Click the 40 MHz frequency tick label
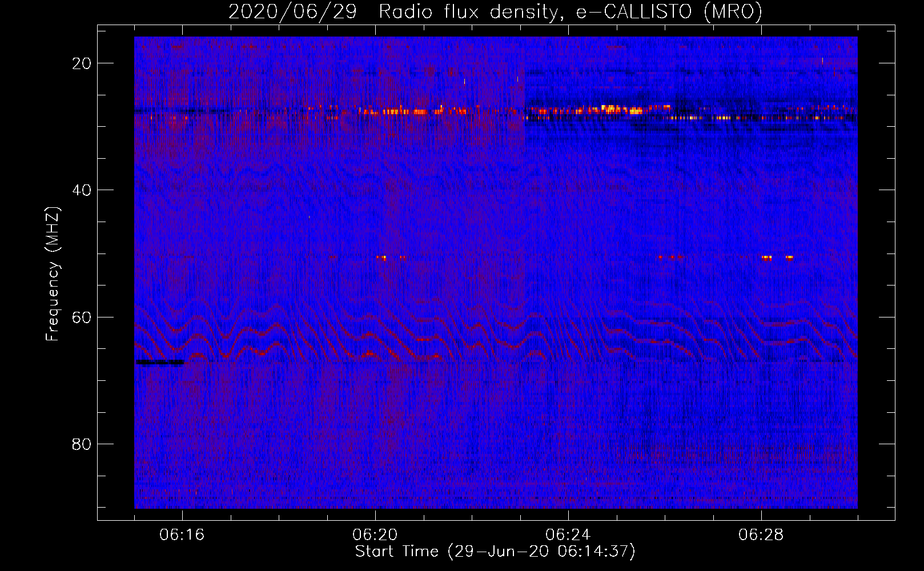924x571 pixels. click(82, 190)
